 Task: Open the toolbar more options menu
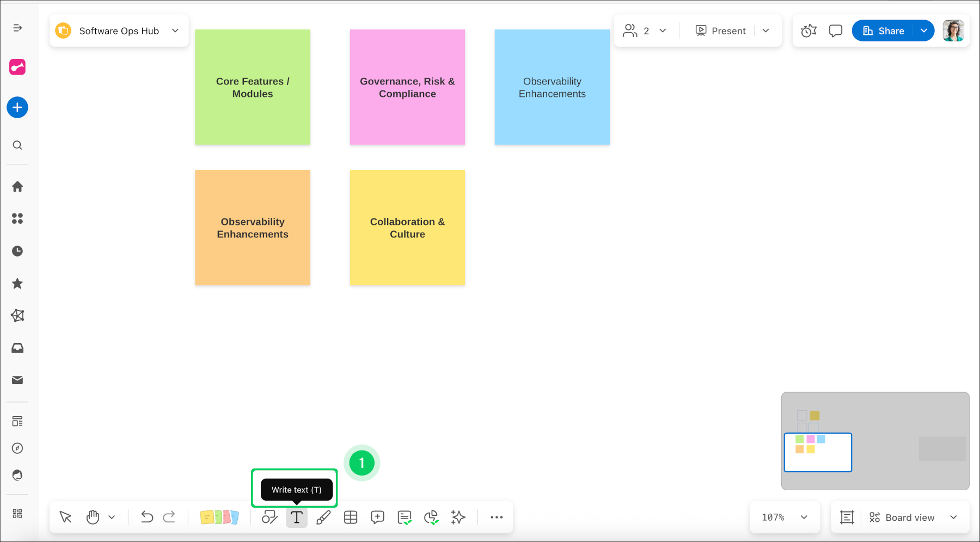496,517
